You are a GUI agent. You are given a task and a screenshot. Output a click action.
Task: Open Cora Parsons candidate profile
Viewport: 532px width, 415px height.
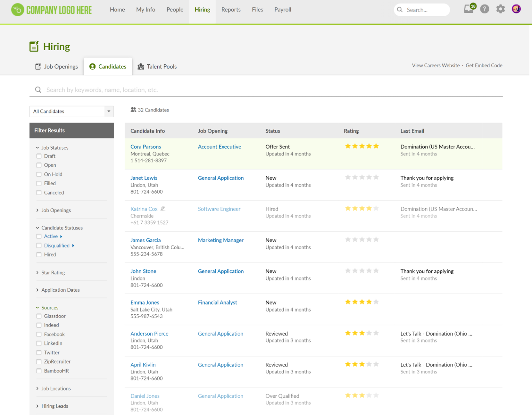point(145,146)
